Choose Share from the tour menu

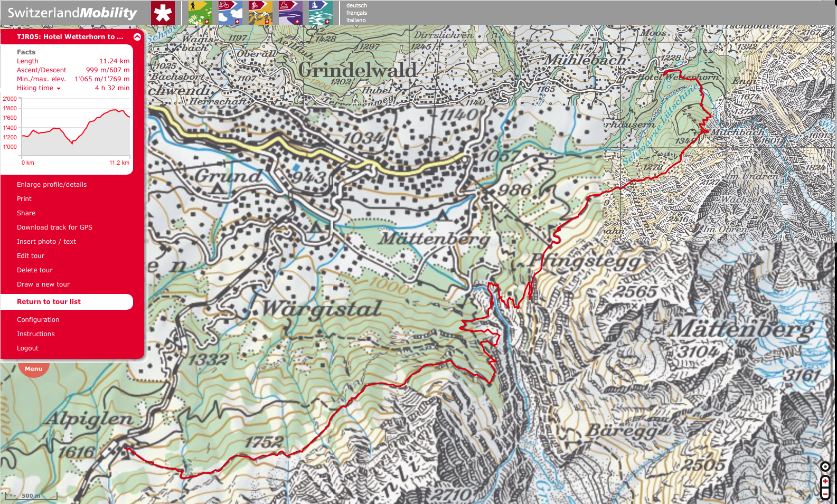pyautogui.click(x=26, y=213)
